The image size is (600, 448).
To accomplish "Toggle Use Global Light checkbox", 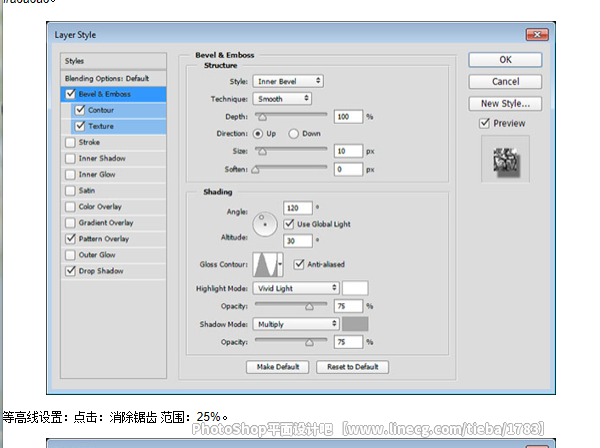I will pos(289,224).
